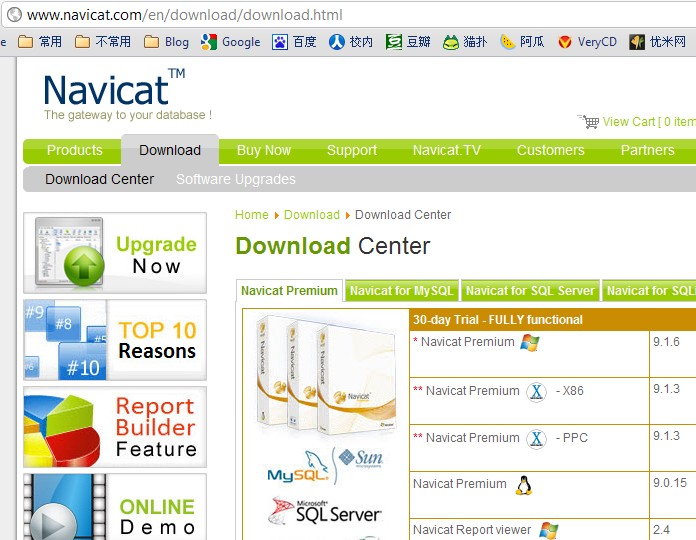696x540 pixels.
Task: Open the Customers menu
Action: click(x=550, y=150)
